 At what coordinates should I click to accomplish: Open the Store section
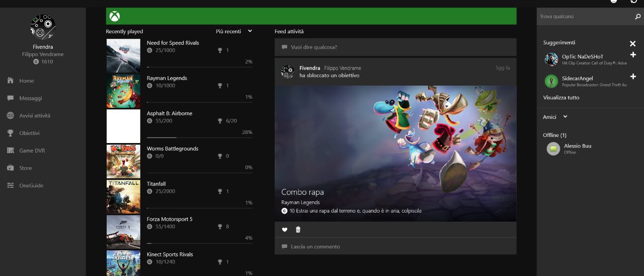coord(19,168)
